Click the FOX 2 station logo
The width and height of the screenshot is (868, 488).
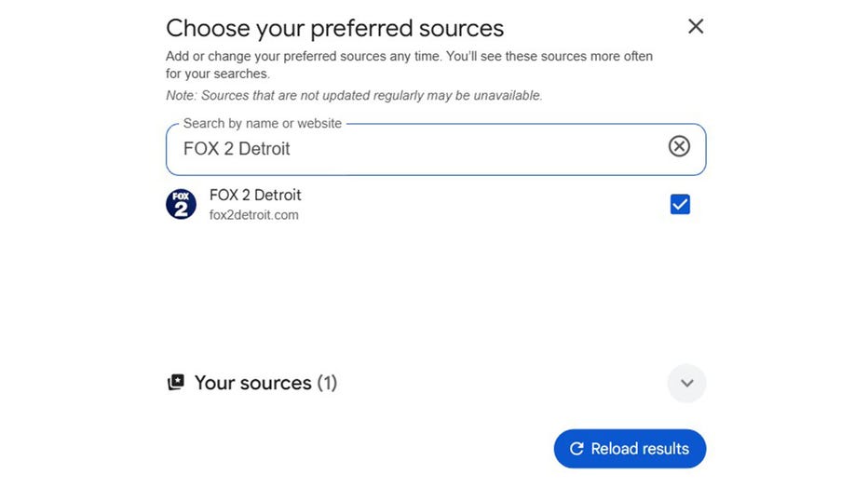point(181,205)
